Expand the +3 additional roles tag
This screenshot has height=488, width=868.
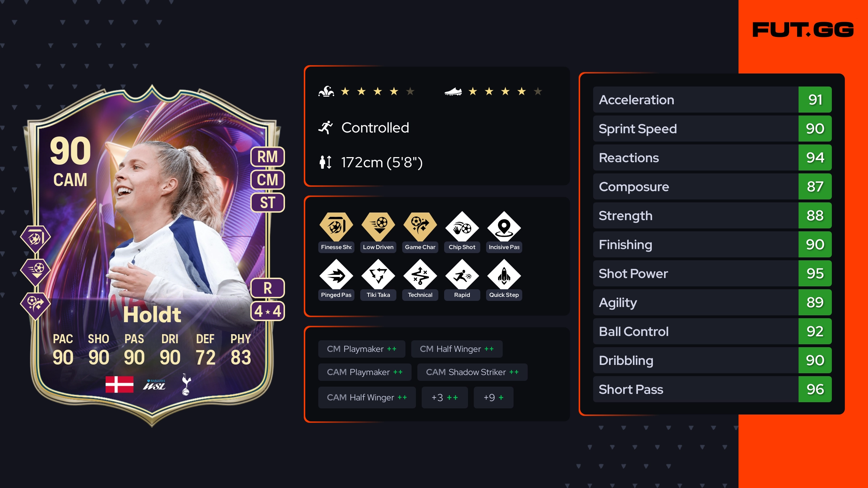[444, 397]
